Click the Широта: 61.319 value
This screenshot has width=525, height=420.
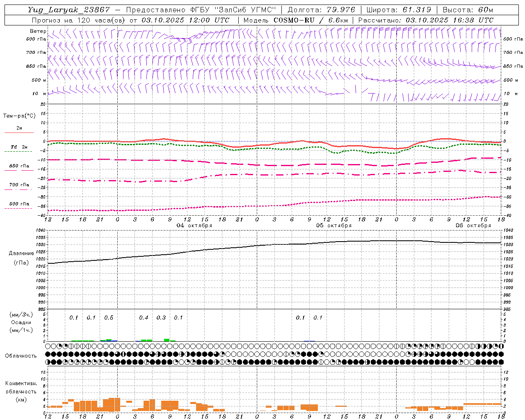coord(398,10)
